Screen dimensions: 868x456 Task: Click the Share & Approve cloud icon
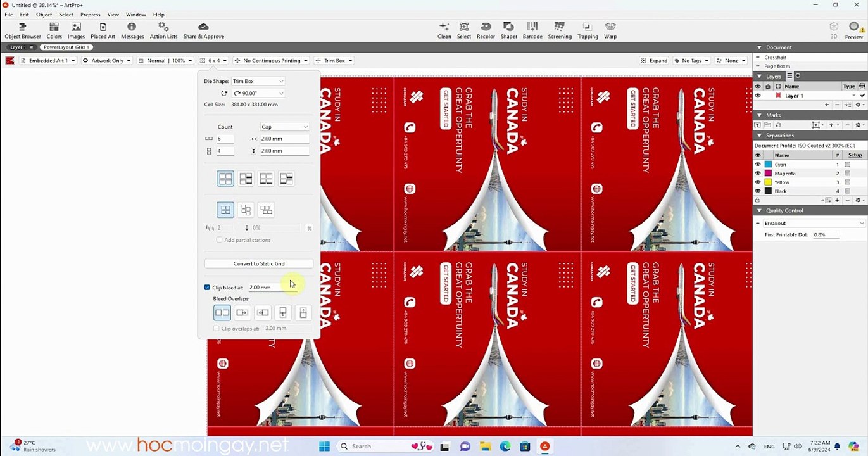203,30
